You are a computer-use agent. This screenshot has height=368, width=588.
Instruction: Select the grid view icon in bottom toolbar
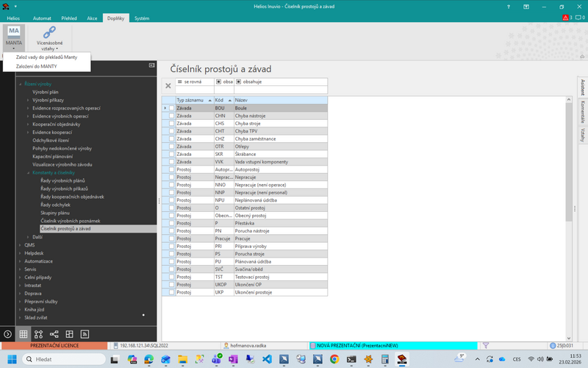pyautogui.click(x=24, y=334)
